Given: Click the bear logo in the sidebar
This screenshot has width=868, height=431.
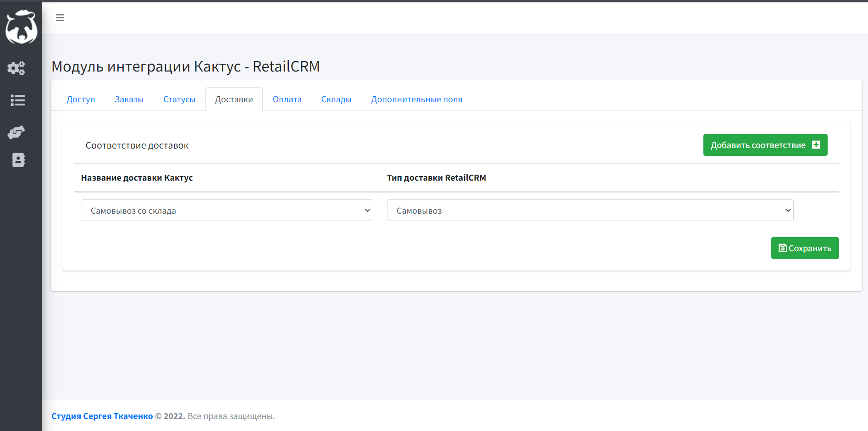Looking at the screenshot, I should click(x=21, y=27).
